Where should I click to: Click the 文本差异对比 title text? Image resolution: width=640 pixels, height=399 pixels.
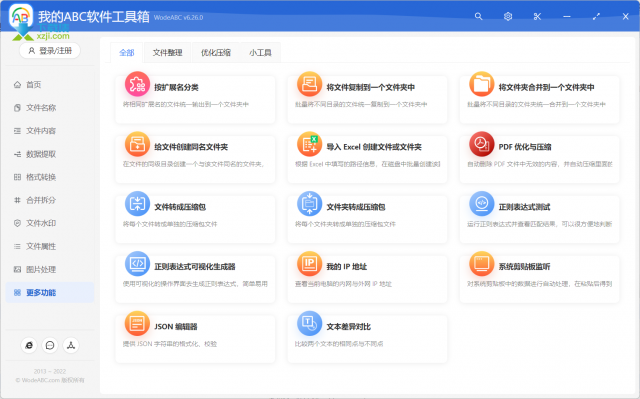349,326
